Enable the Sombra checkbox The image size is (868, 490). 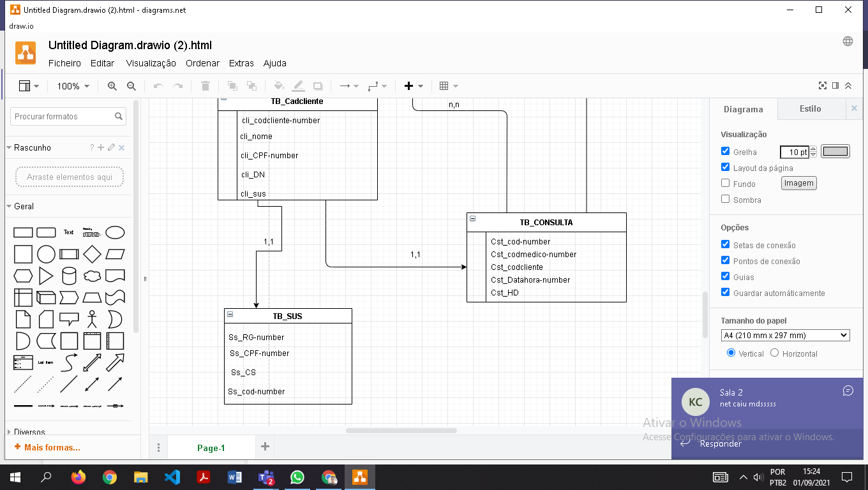click(725, 199)
